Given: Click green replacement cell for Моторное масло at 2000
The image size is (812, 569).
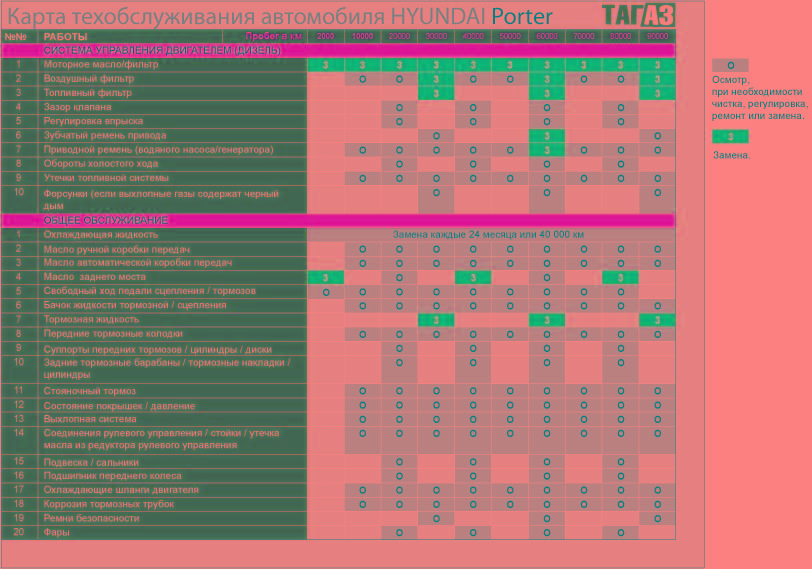Looking at the screenshot, I should (x=326, y=65).
